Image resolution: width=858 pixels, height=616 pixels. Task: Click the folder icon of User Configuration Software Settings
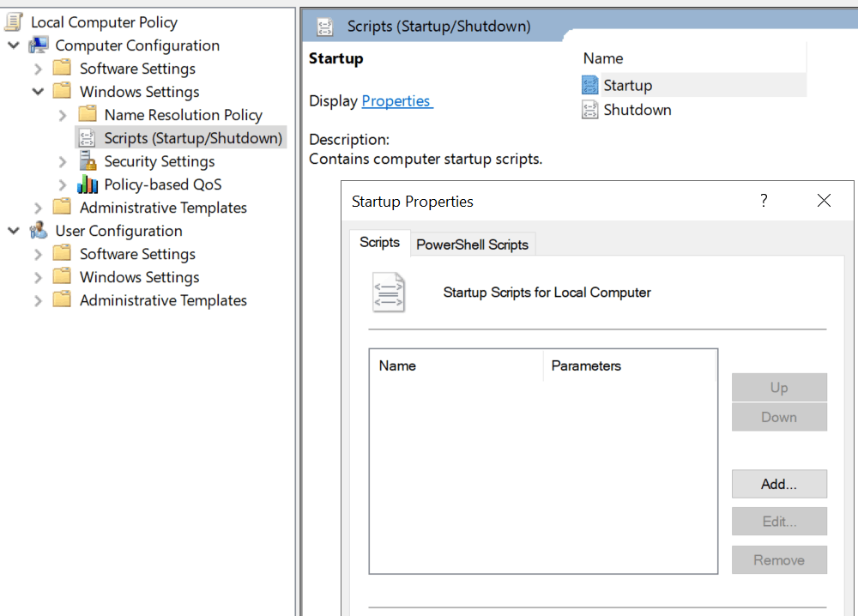coord(62,253)
